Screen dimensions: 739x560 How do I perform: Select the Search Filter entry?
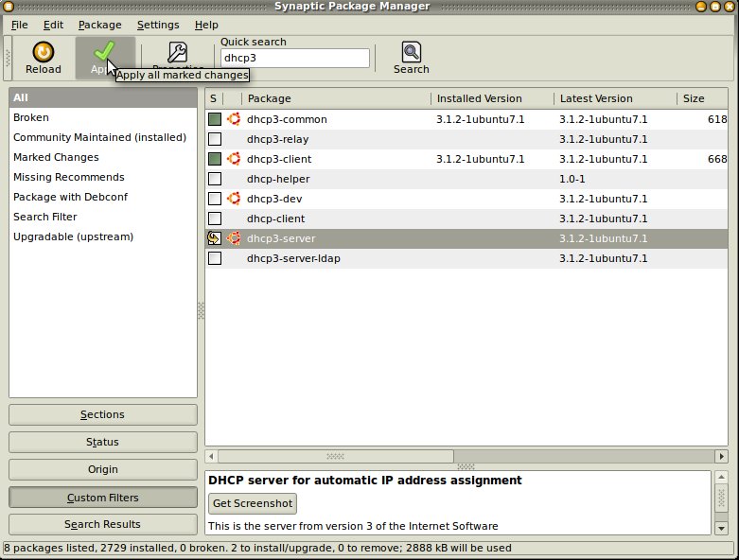(103, 217)
